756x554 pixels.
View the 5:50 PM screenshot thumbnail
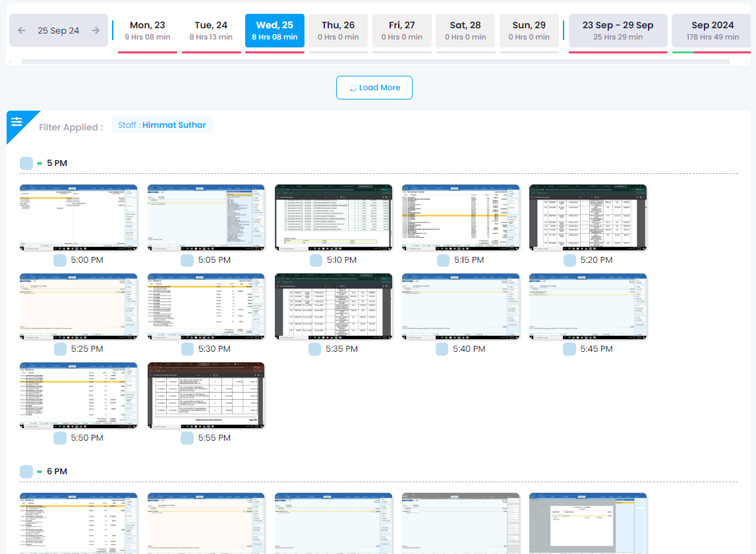(78, 395)
